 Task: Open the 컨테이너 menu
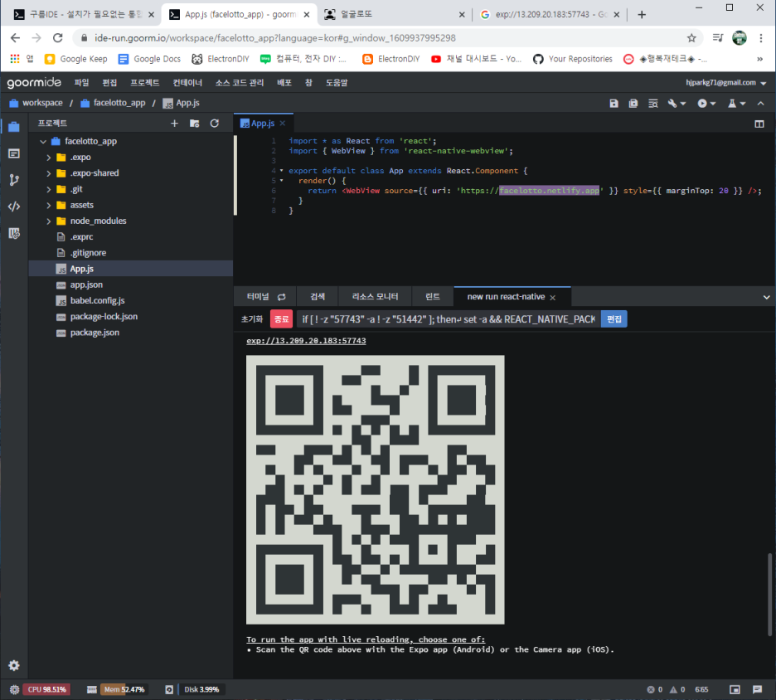pyautogui.click(x=187, y=83)
